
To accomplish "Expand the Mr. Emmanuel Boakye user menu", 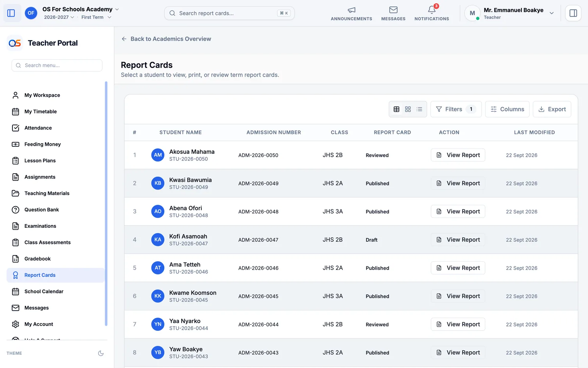I will coord(551,13).
